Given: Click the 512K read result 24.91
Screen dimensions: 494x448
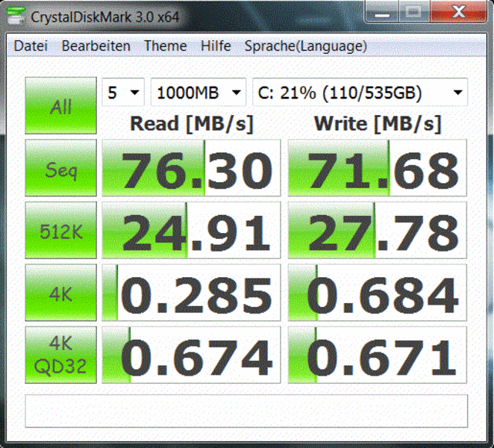Looking at the screenshot, I should (x=191, y=231).
